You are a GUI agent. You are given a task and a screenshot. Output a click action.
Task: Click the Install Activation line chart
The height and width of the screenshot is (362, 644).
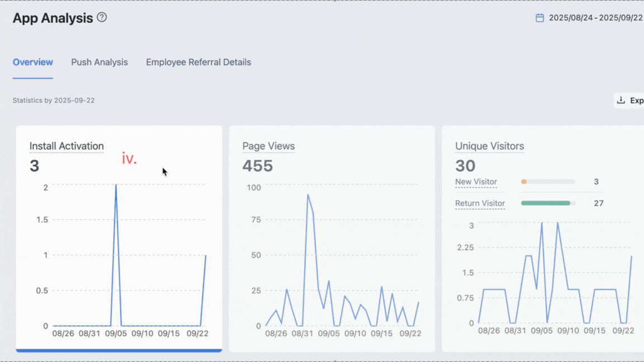click(122, 261)
